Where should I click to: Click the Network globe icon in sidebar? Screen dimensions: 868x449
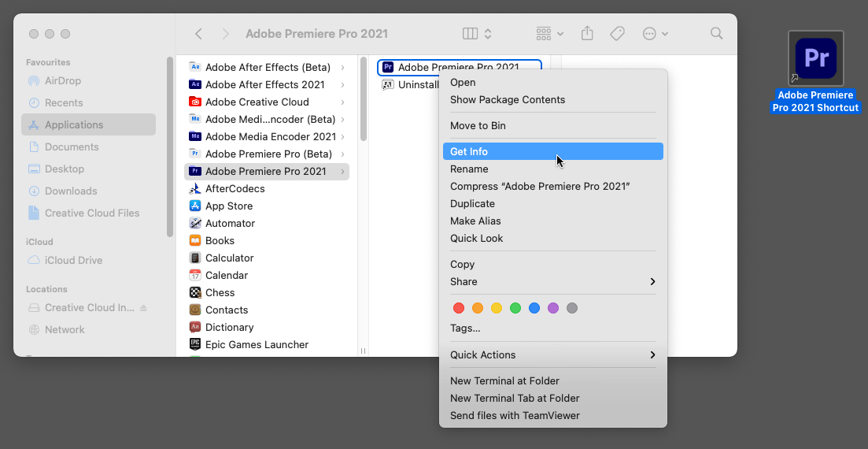tap(34, 329)
